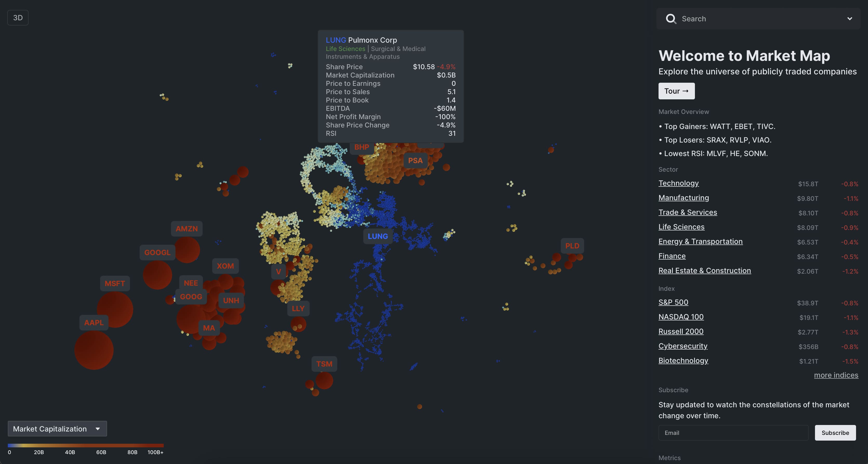Viewport: 868px width, 464px height.
Task: Click the Email subscription field
Action: (x=733, y=433)
